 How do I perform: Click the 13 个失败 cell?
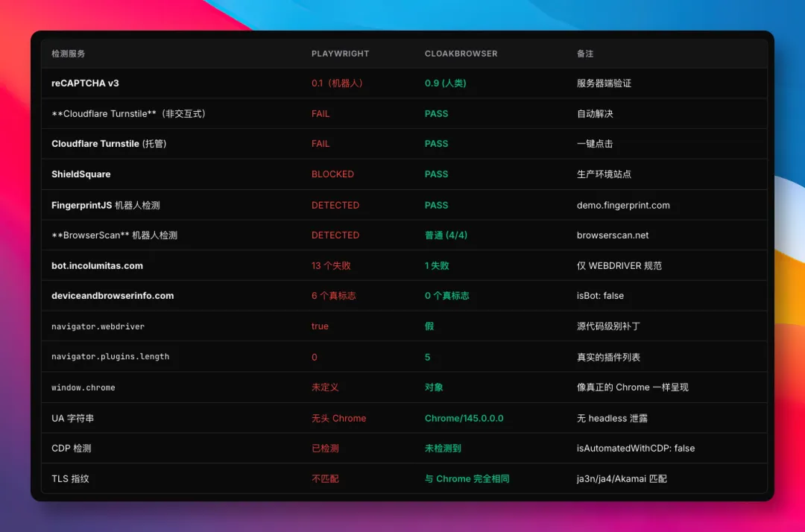331,266
